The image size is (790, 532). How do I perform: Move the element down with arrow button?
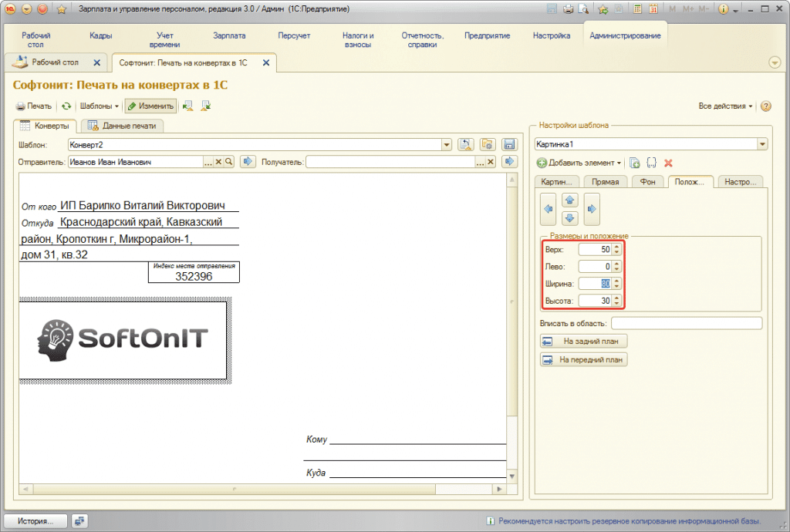570,218
